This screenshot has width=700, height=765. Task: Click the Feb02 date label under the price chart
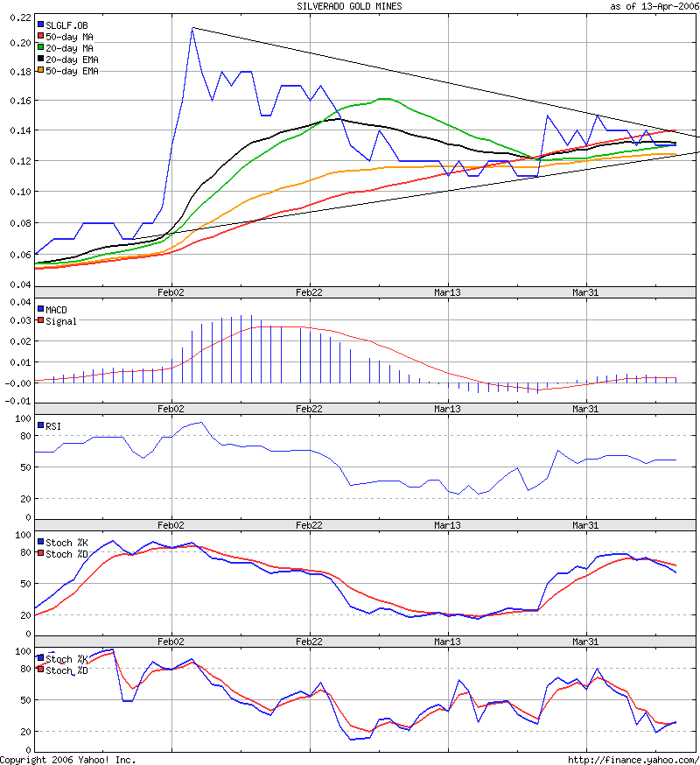171,292
